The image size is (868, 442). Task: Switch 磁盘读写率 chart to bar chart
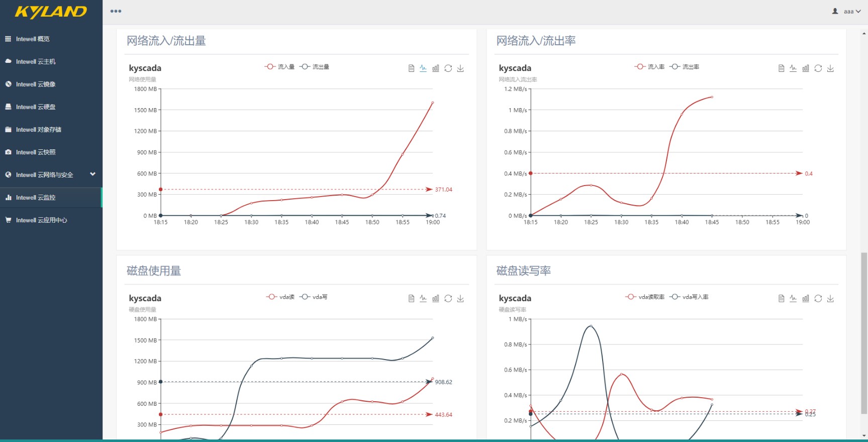click(806, 299)
